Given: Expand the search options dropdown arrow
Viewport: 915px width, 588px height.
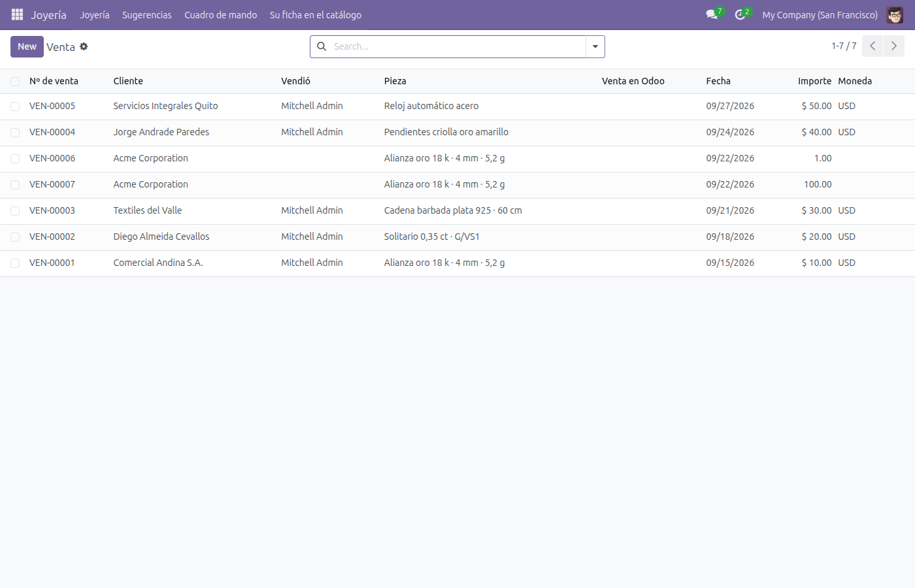Looking at the screenshot, I should coord(595,46).
